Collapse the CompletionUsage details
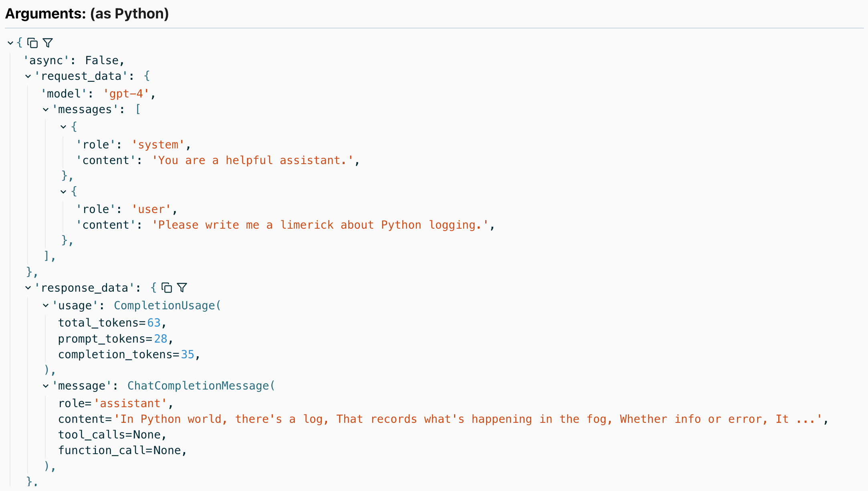 click(45, 305)
